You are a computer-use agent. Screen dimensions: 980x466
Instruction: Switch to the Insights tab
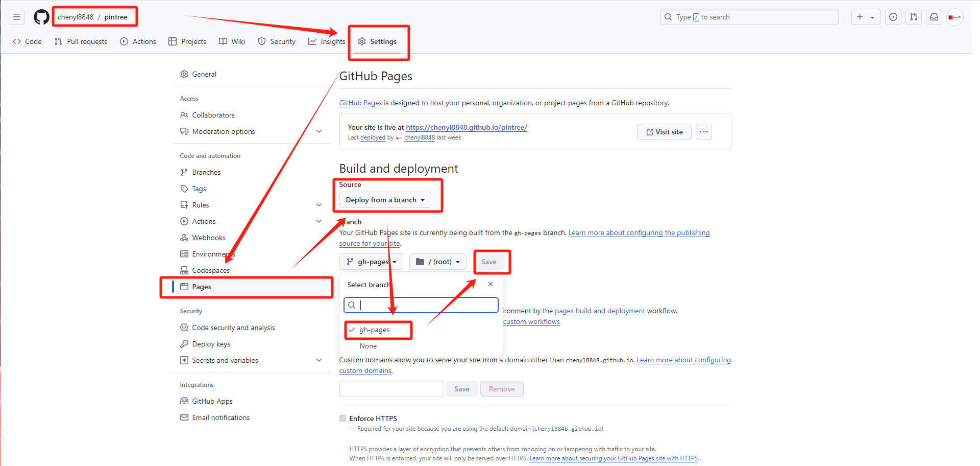[x=327, y=41]
